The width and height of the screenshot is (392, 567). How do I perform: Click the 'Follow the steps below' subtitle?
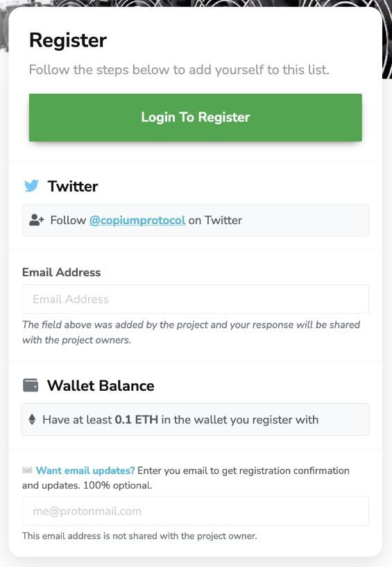(179, 69)
